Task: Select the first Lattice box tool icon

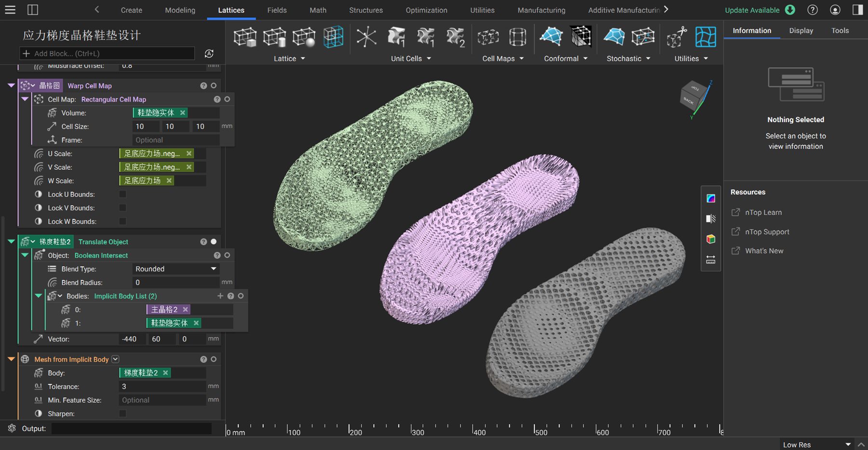Action: [x=245, y=37]
